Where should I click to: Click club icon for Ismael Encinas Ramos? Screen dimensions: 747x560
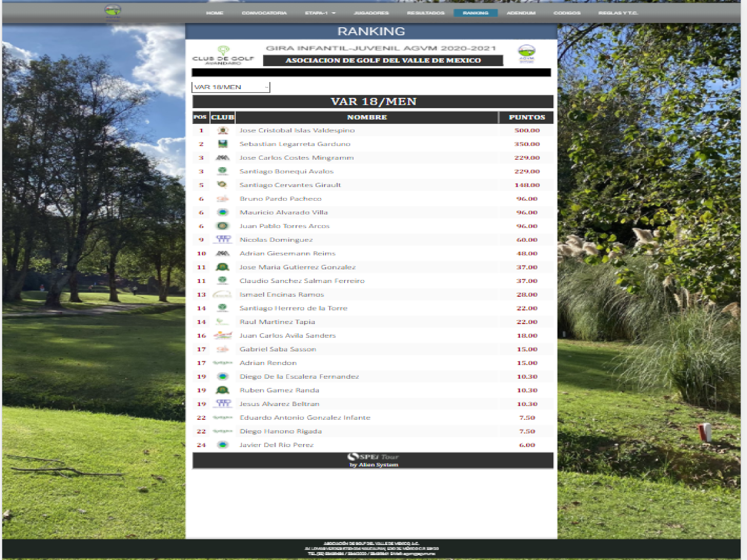pos(222,294)
